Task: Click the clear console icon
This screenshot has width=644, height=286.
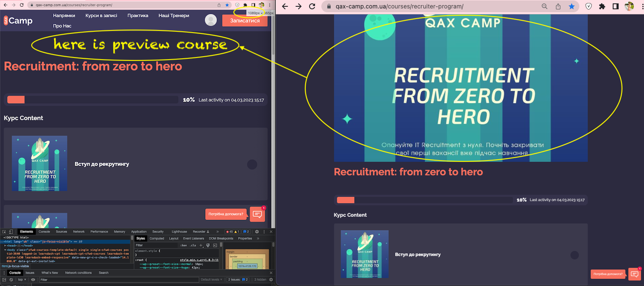Action: click(x=11, y=279)
